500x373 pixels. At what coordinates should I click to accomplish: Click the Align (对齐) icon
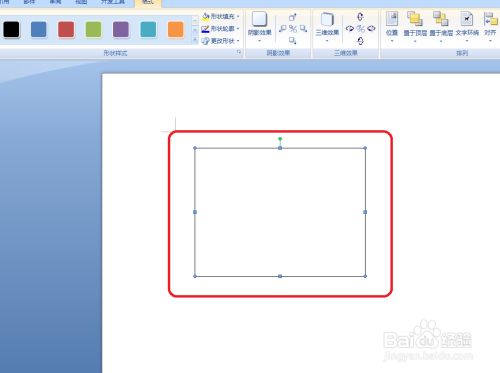490,26
